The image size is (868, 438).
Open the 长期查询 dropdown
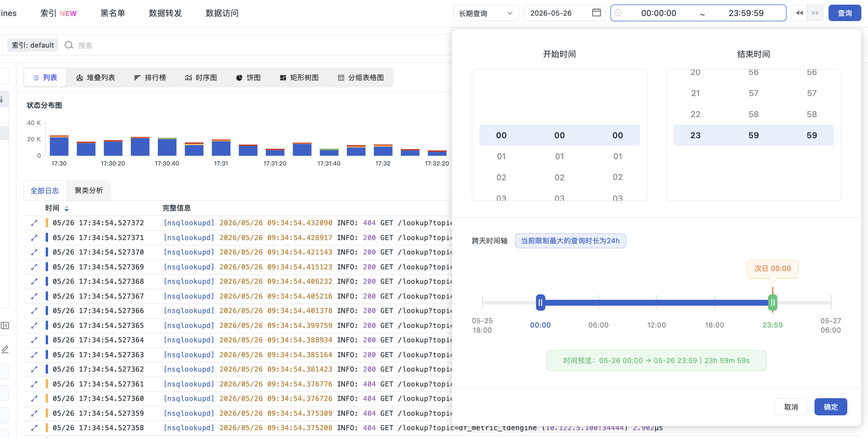(486, 13)
